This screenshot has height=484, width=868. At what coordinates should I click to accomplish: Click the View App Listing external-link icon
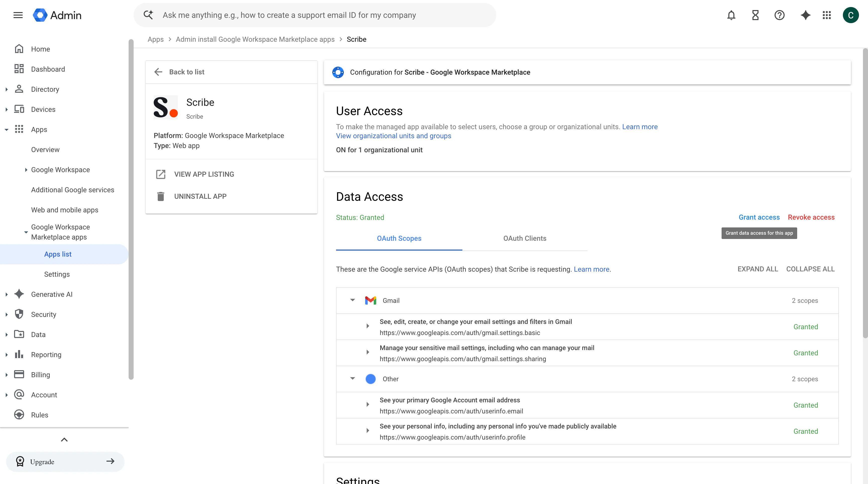tap(161, 174)
